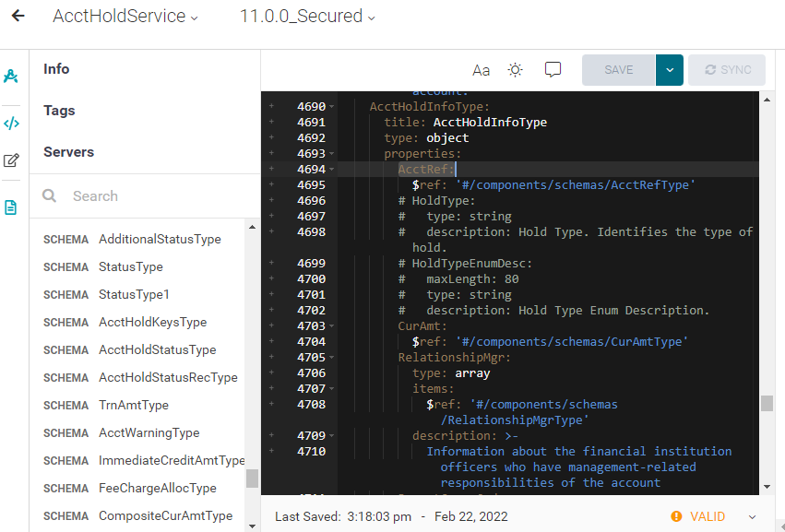Image resolution: width=785 pixels, height=532 pixels.
Task: Click the orange warning icon beside VALID
Action: click(676, 516)
